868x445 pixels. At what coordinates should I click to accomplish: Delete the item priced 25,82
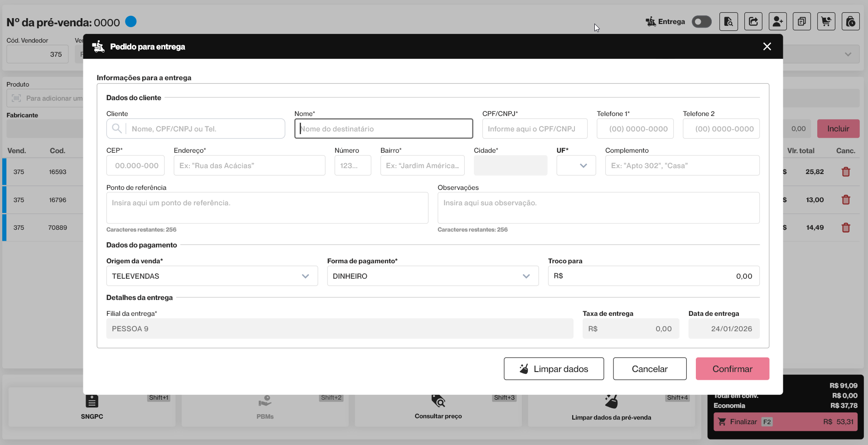click(x=845, y=172)
